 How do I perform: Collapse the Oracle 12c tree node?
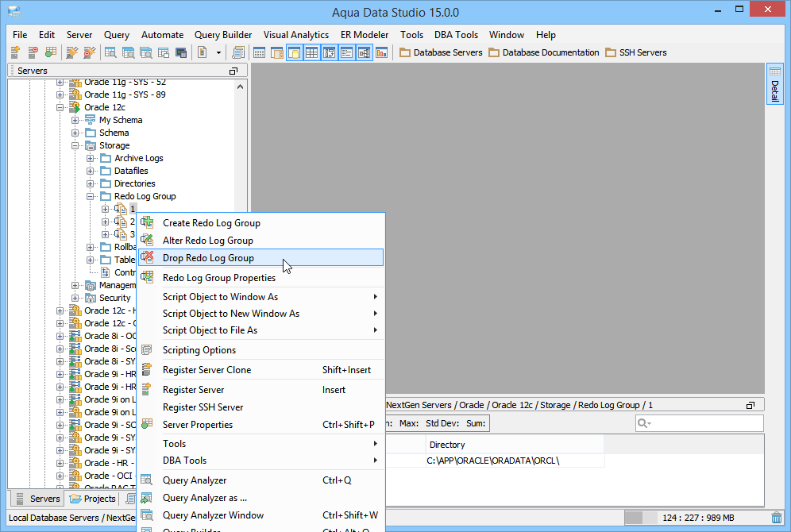coord(60,107)
